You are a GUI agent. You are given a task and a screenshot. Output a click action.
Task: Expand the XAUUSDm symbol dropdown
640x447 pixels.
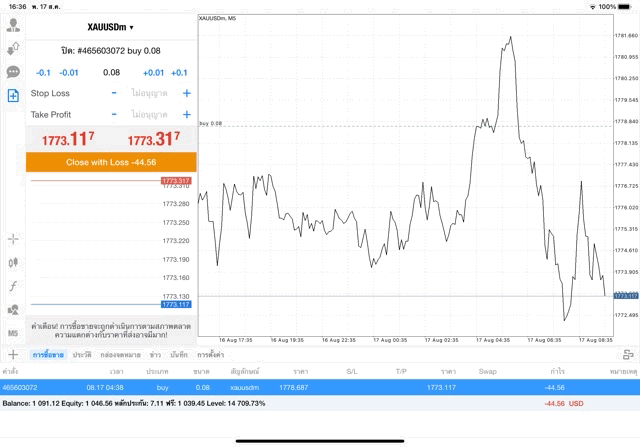(x=111, y=27)
